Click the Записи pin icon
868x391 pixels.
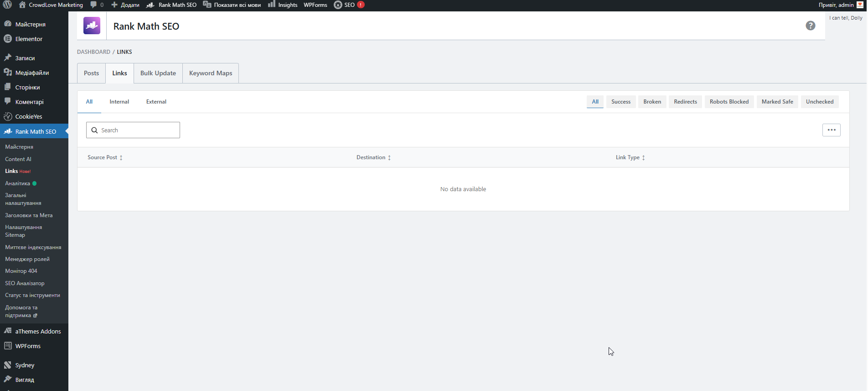[8, 57]
